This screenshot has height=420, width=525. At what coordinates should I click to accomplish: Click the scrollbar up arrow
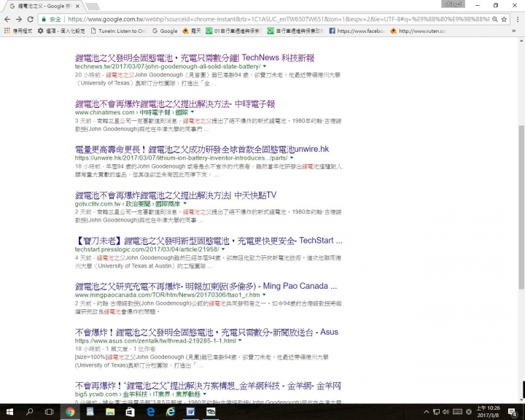[521, 41]
